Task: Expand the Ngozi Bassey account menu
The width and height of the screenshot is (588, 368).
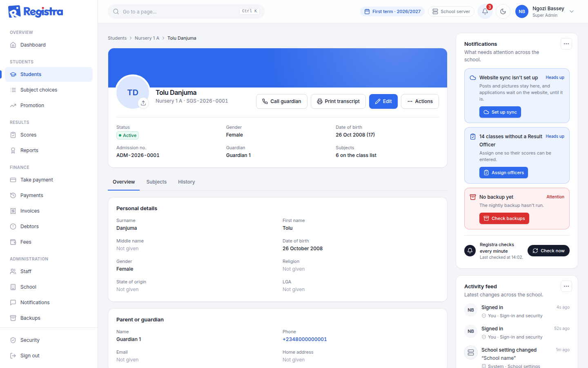Action: [546, 11]
